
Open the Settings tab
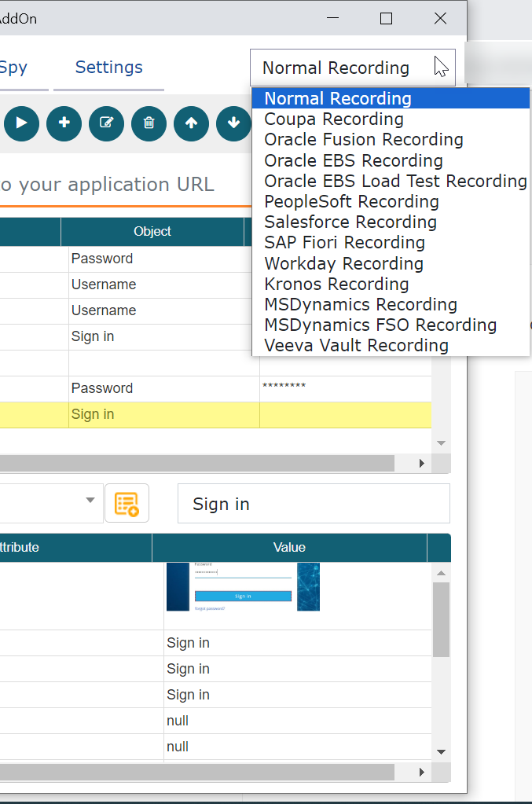pyautogui.click(x=108, y=67)
